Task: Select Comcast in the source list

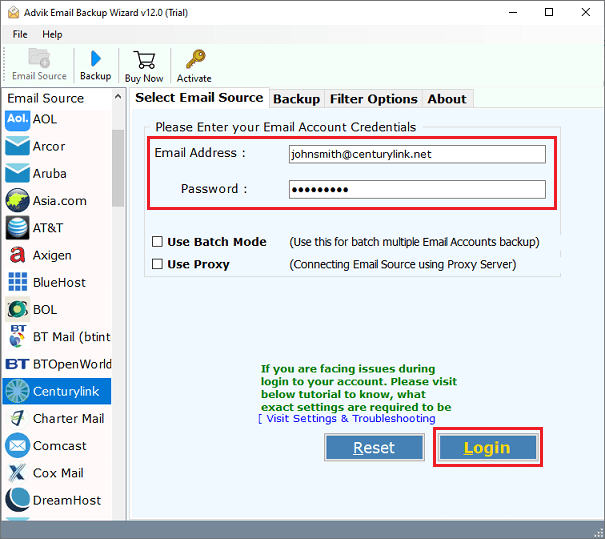Action: (60, 446)
